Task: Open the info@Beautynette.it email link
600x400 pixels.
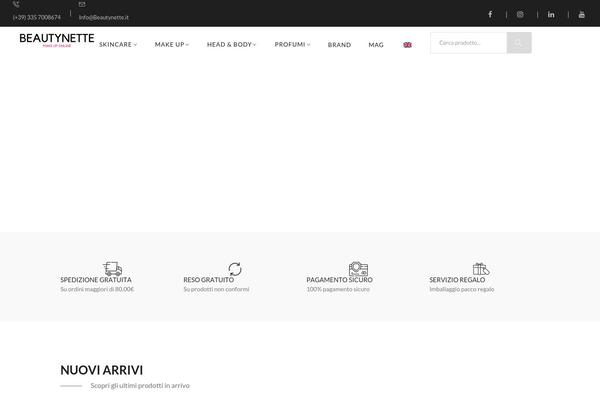Action: (x=104, y=17)
